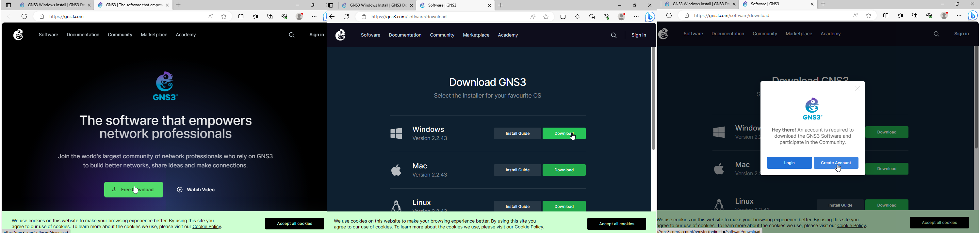Open Documentation menu in left window's site nav

[83, 35]
